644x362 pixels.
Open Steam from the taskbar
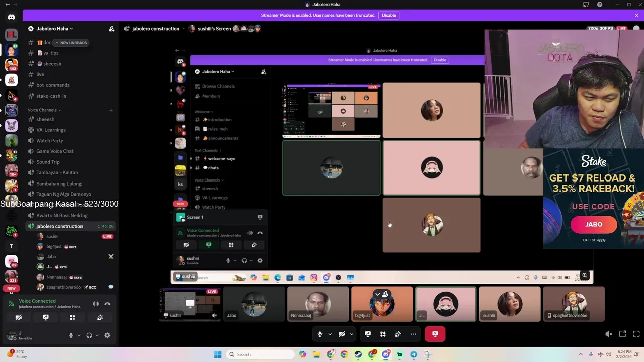point(358,354)
